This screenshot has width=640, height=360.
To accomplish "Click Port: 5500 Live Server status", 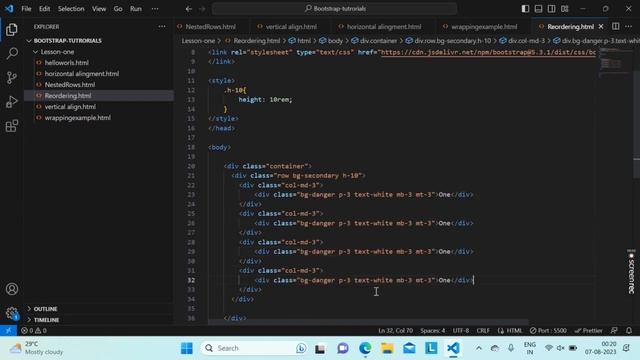I will pyautogui.click(x=548, y=331).
